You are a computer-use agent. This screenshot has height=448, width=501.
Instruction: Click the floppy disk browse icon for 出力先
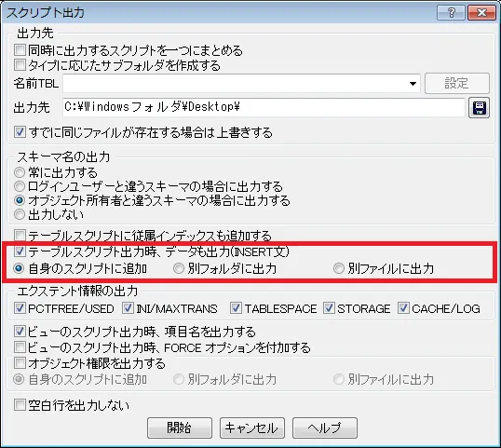[479, 108]
